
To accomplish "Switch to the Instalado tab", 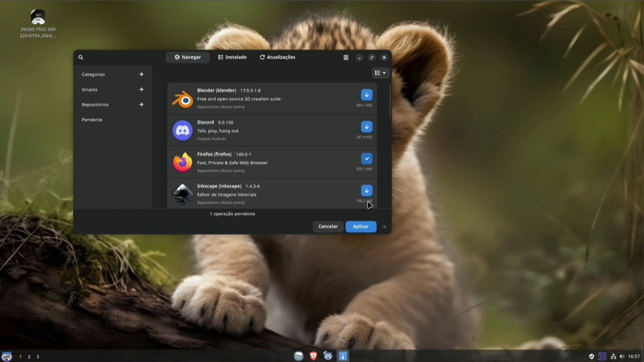I will click(x=233, y=57).
